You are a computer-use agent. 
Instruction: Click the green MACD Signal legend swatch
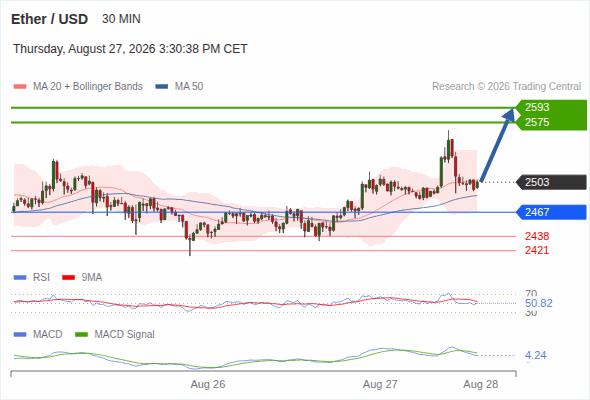click(x=81, y=334)
